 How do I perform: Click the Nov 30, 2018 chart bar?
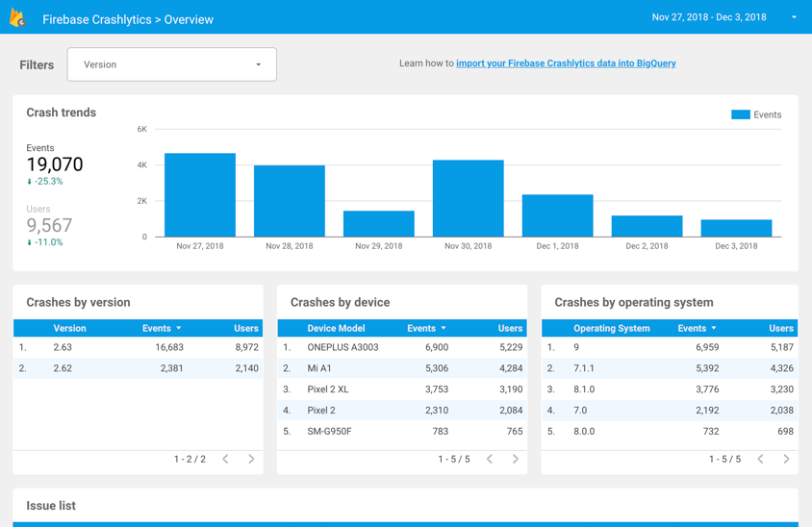pos(468,198)
